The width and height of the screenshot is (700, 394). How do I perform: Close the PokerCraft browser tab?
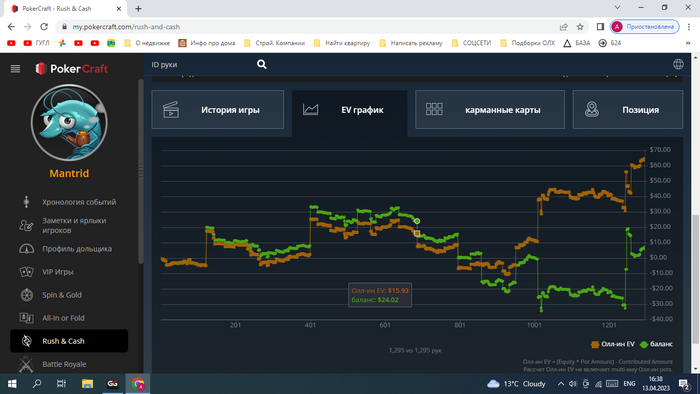pos(119,8)
